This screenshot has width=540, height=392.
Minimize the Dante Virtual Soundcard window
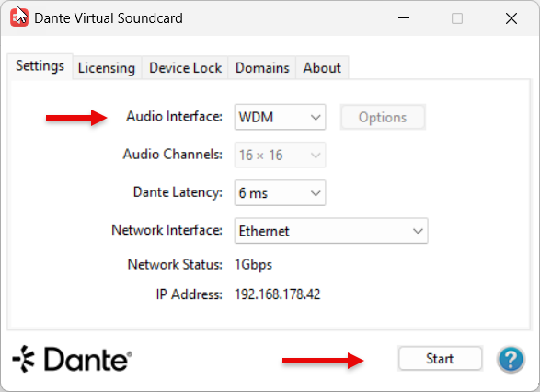(x=404, y=17)
